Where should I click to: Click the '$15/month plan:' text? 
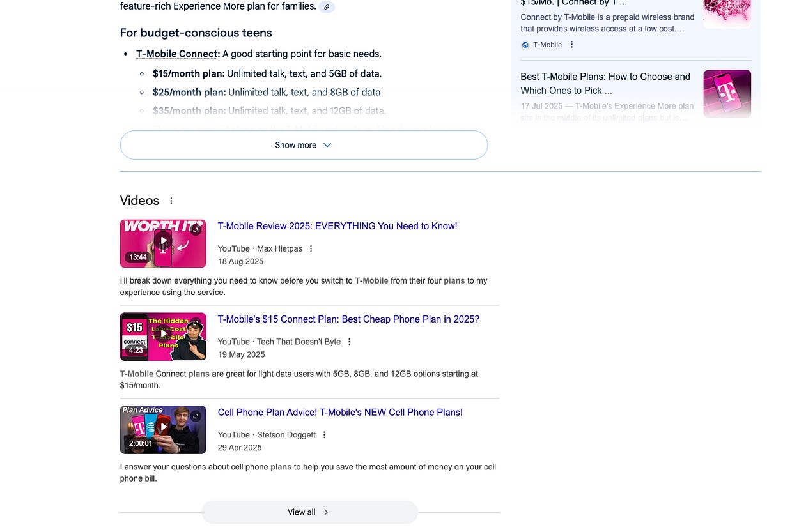point(189,73)
